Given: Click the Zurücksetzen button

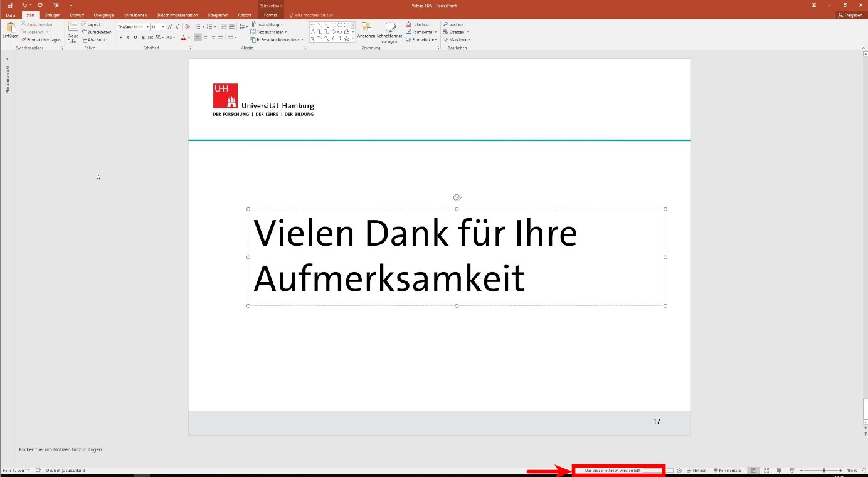Looking at the screenshot, I should tap(96, 32).
